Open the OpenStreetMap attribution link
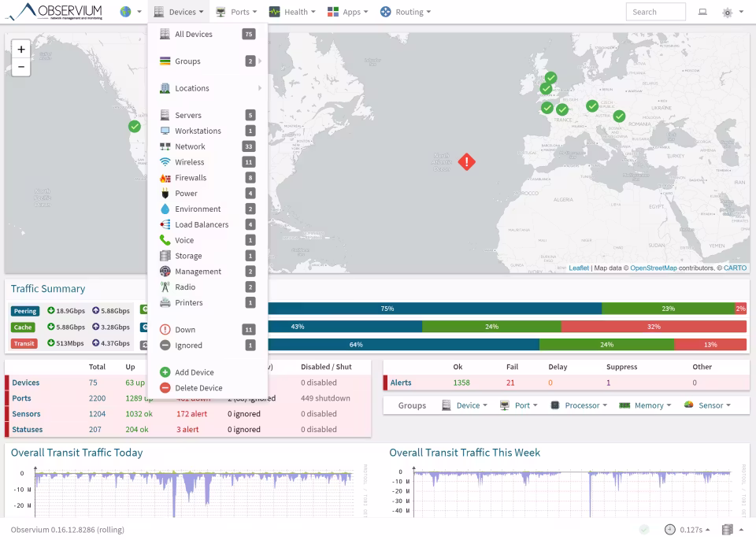756x540 pixels. (653, 268)
